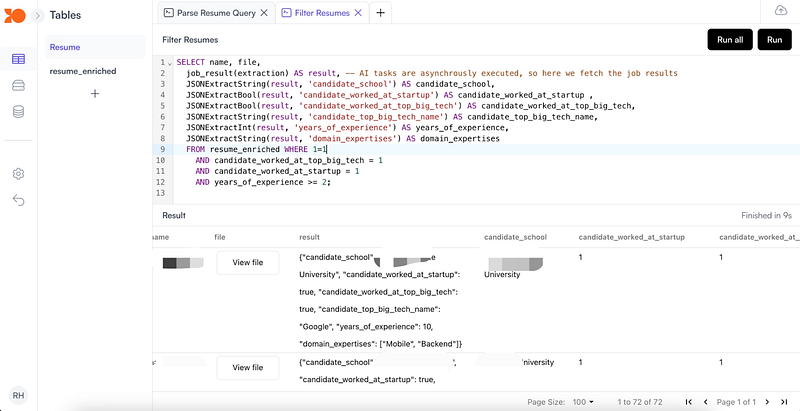Click the cloud upload icon

(781, 11)
